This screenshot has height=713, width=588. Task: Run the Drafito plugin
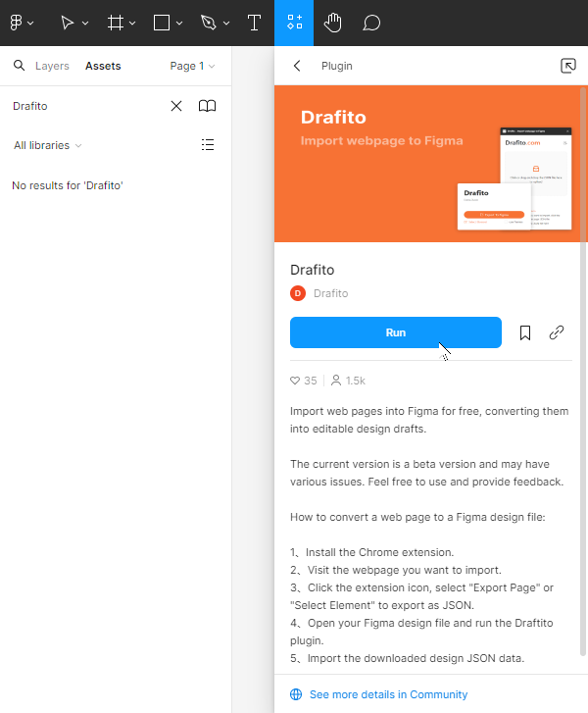(x=395, y=333)
